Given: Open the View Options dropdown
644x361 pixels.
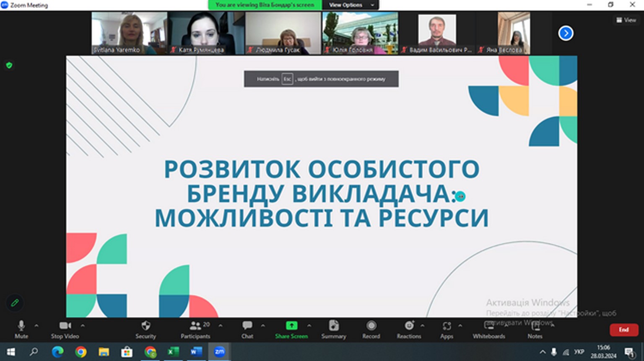Looking at the screenshot, I should point(351,5).
